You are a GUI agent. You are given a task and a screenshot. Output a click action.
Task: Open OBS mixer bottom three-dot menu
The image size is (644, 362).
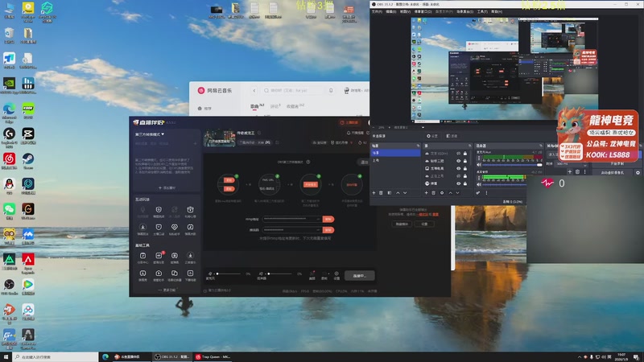coord(487,193)
